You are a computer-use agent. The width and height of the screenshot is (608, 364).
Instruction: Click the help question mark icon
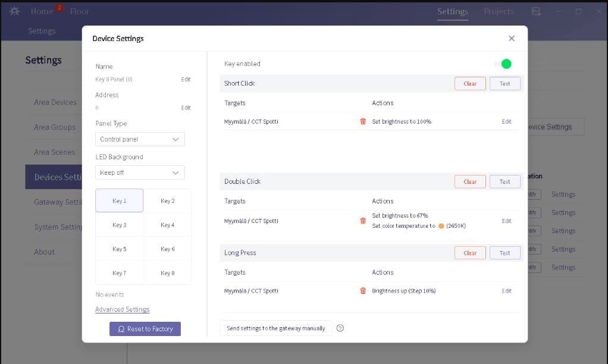click(x=340, y=328)
